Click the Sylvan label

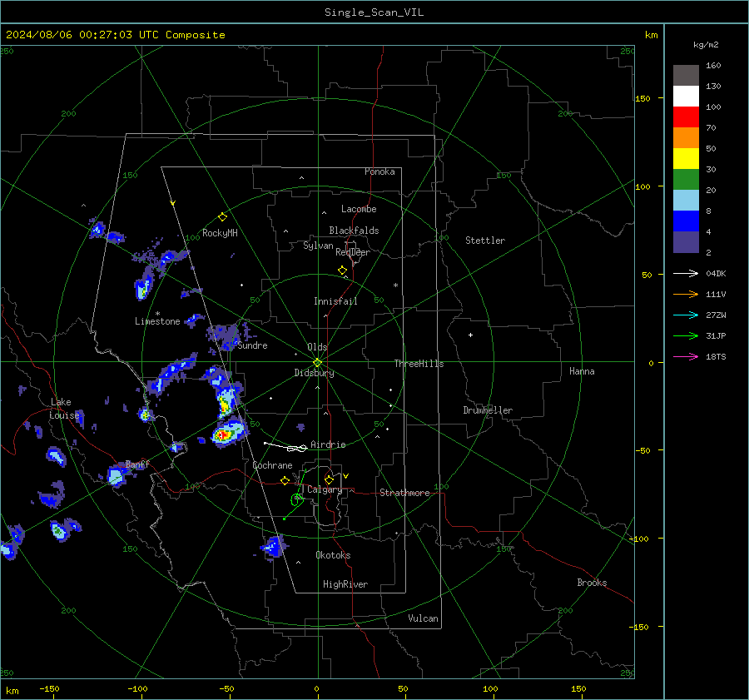coord(318,246)
